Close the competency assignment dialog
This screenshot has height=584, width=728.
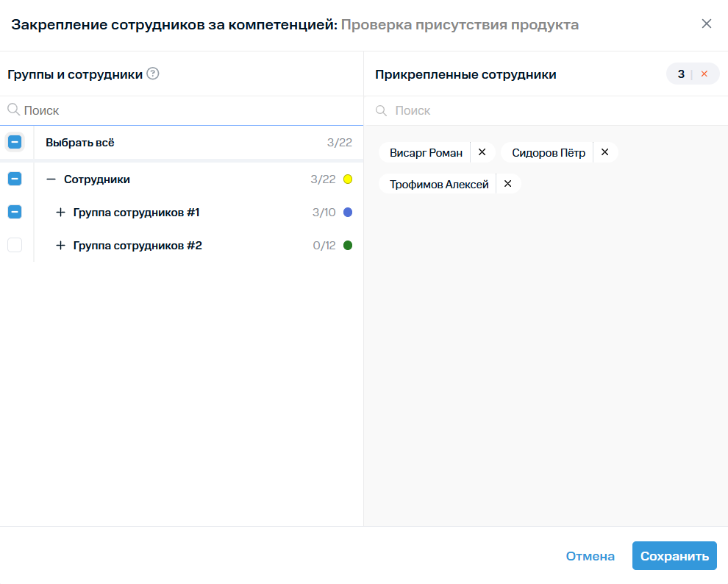[707, 24]
